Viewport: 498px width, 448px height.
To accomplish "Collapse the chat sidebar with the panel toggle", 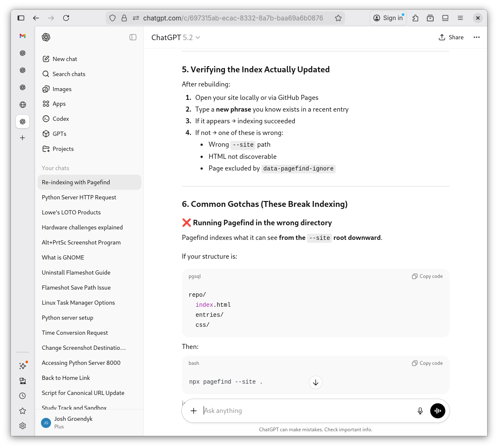I will click(133, 37).
